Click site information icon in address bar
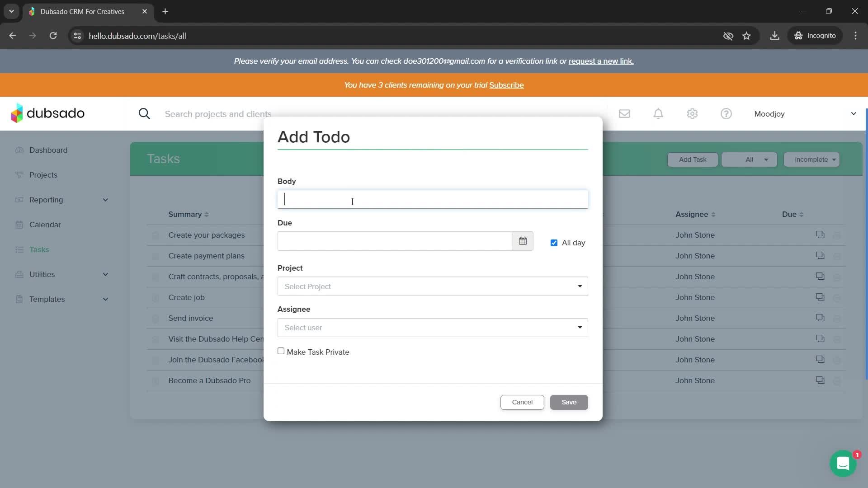This screenshot has height=488, width=868. click(x=77, y=36)
